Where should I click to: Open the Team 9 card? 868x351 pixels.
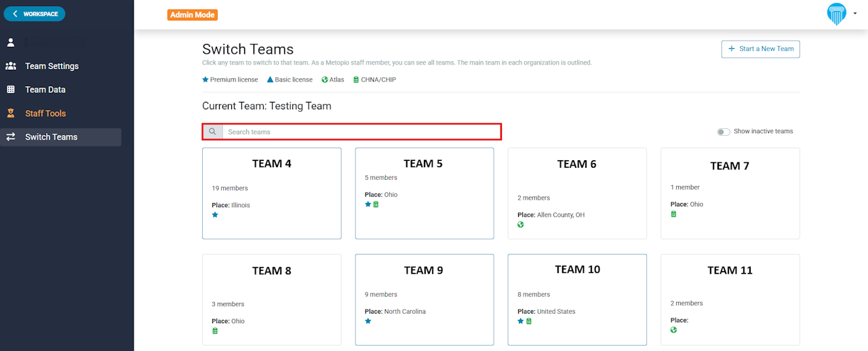(424, 299)
